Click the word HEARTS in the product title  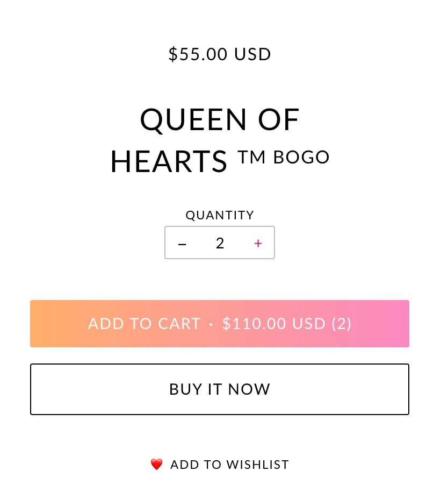169,161
